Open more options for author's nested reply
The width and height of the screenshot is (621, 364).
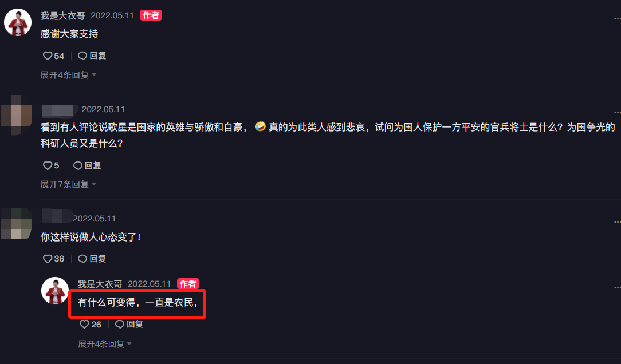(x=617, y=287)
